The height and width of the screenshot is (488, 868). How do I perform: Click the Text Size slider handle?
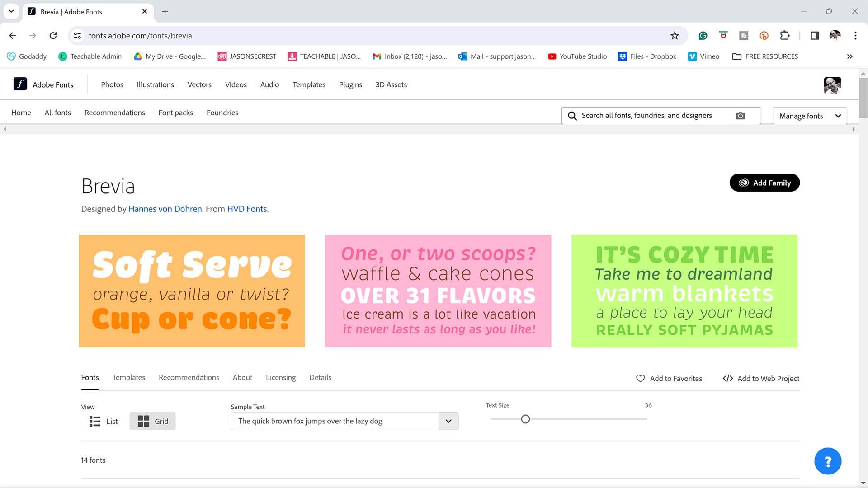click(525, 419)
